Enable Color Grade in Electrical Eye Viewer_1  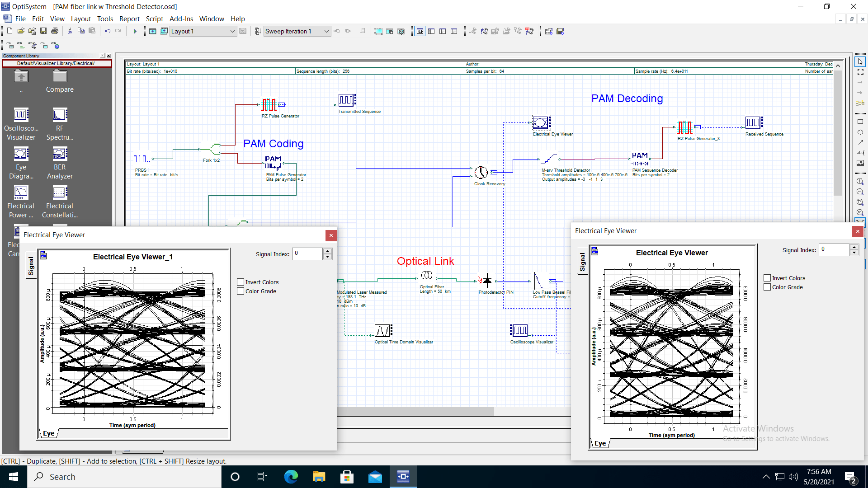click(x=241, y=291)
